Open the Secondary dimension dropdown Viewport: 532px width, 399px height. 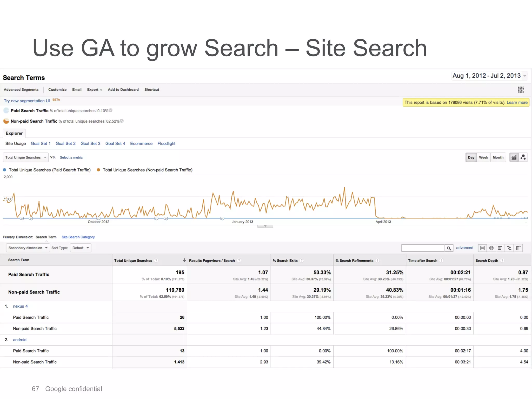click(x=28, y=248)
